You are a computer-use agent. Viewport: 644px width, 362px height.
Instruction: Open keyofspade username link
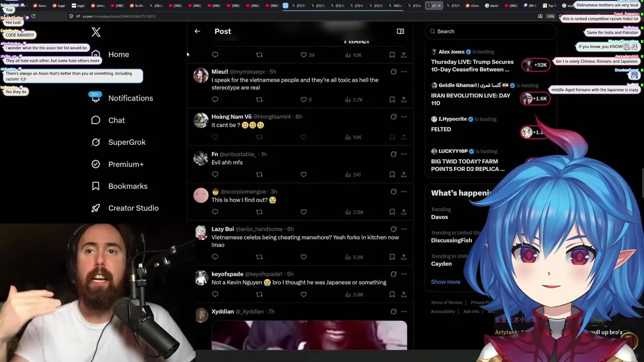point(227,274)
